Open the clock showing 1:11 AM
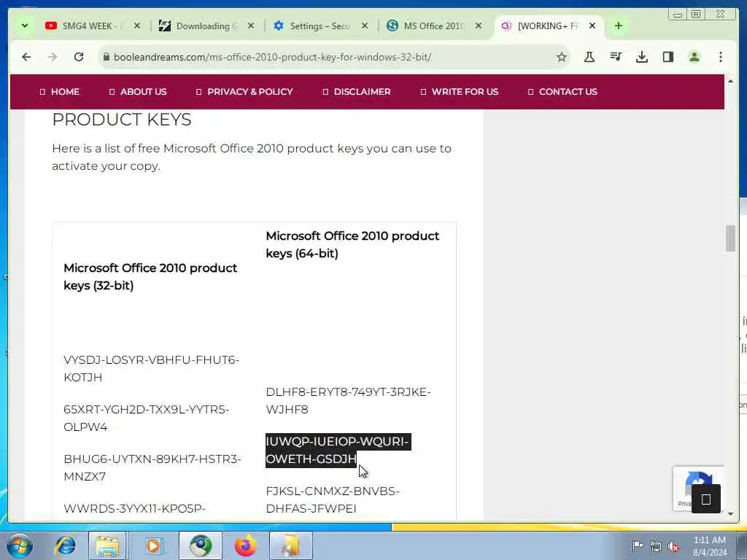The width and height of the screenshot is (747, 560). [x=709, y=546]
